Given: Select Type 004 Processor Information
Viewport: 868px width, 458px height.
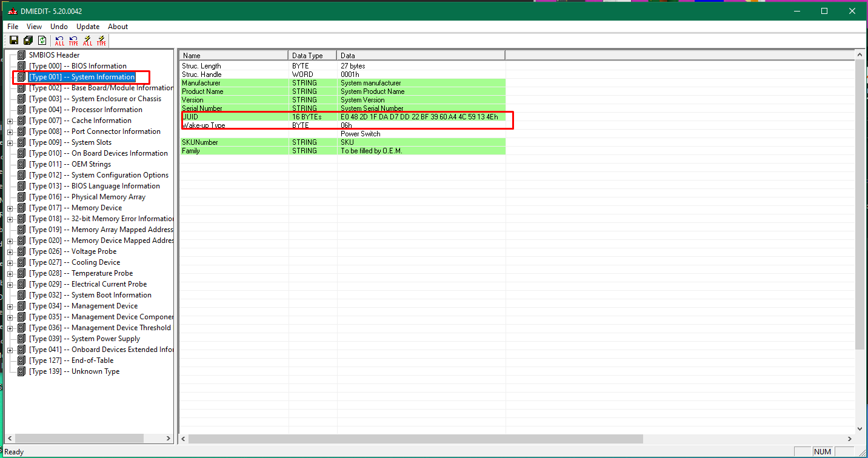Looking at the screenshot, I should [85, 110].
